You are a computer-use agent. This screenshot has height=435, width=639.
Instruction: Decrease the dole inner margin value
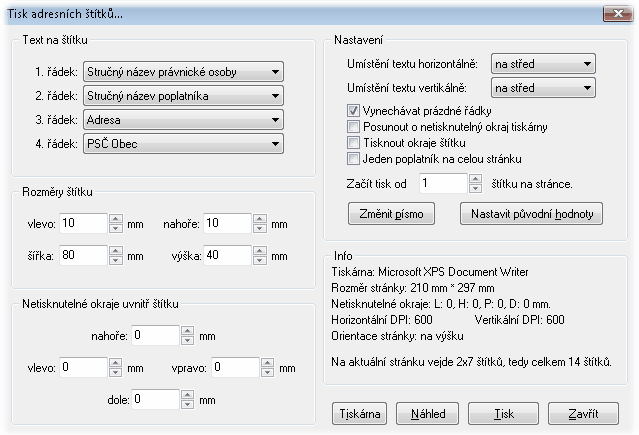point(187,404)
